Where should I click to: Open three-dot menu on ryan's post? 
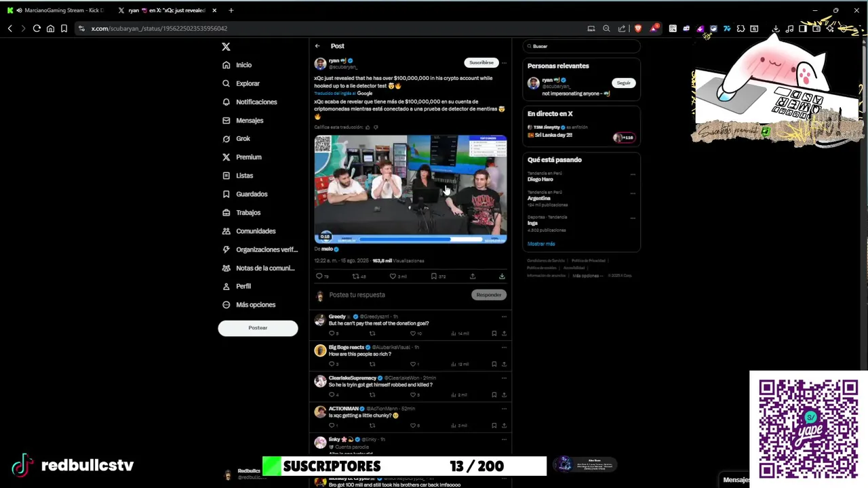coord(504,62)
